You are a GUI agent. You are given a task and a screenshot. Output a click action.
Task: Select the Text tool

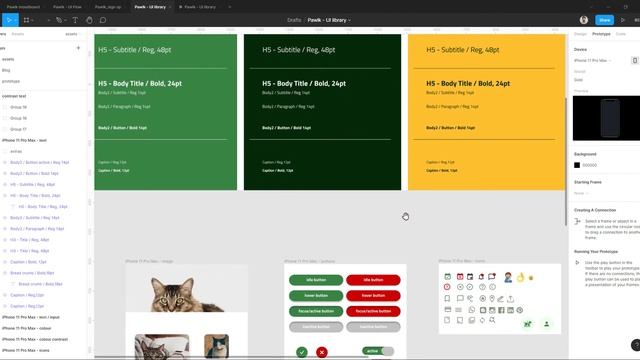(x=75, y=20)
